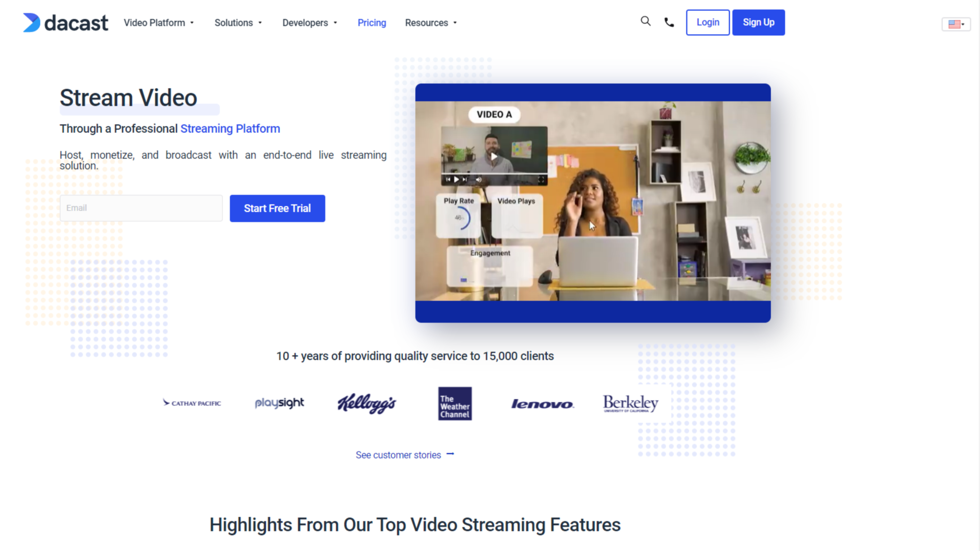980x551 pixels.
Task: Open the language flag selector
Action: pos(955,24)
